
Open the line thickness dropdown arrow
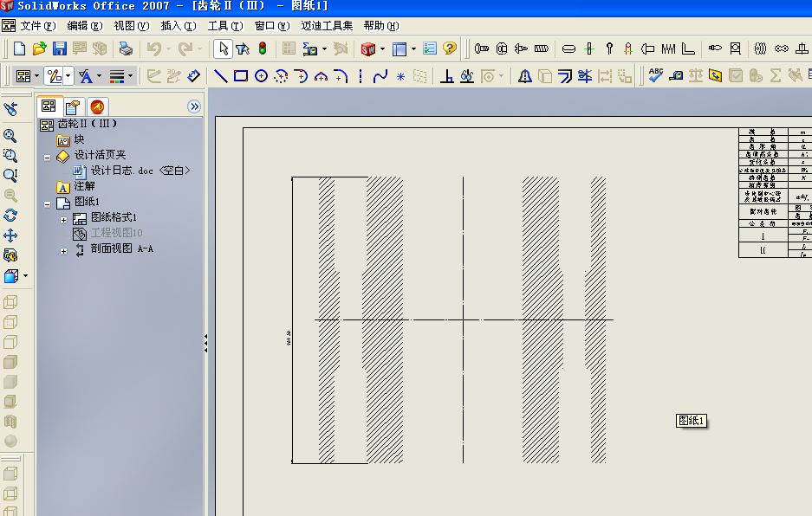(x=130, y=76)
